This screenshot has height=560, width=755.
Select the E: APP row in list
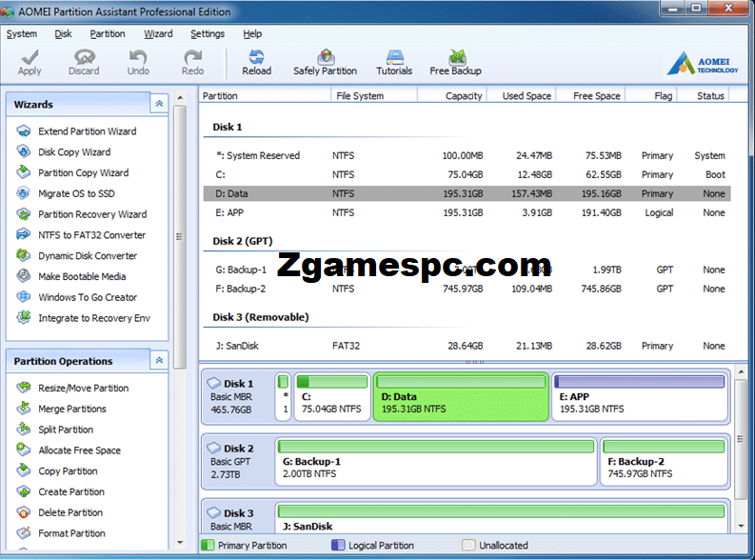(467, 212)
